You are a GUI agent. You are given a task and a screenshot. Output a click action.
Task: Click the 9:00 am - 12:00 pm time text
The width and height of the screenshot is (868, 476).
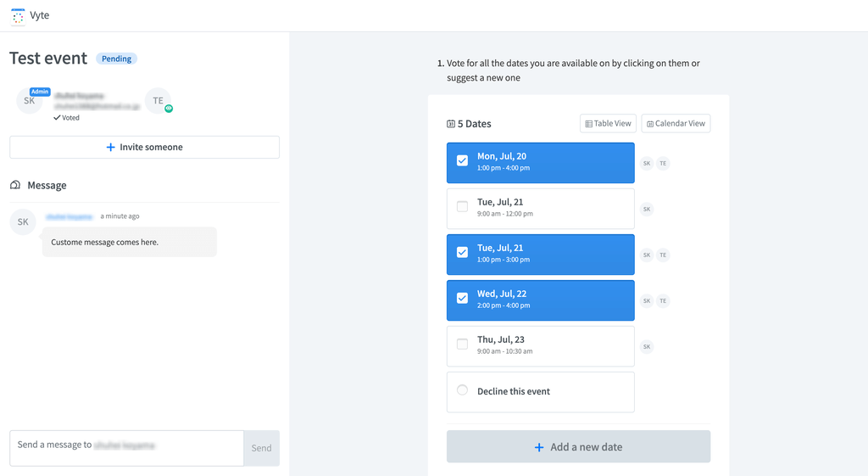pyautogui.click(x=505, y=214)
